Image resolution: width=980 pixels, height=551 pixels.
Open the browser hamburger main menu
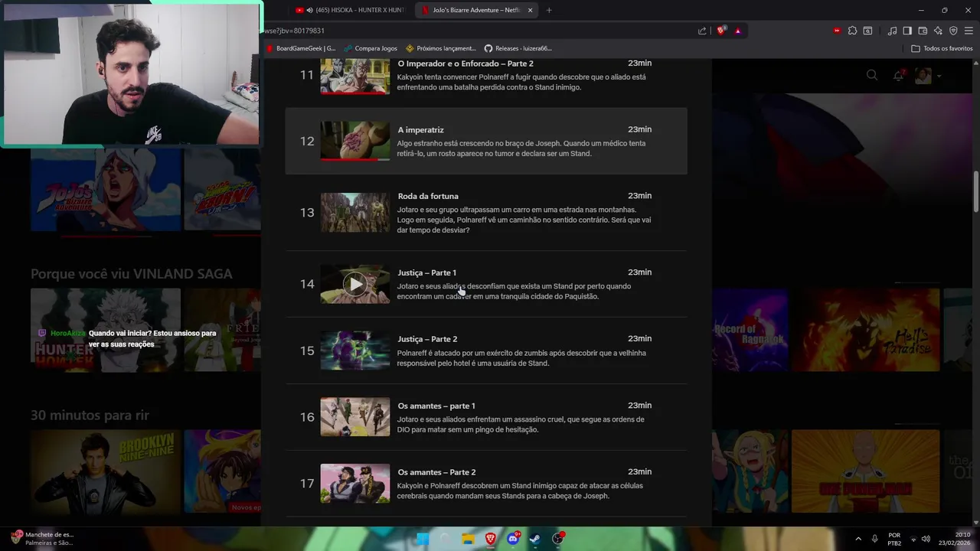[x=969, y=31]
